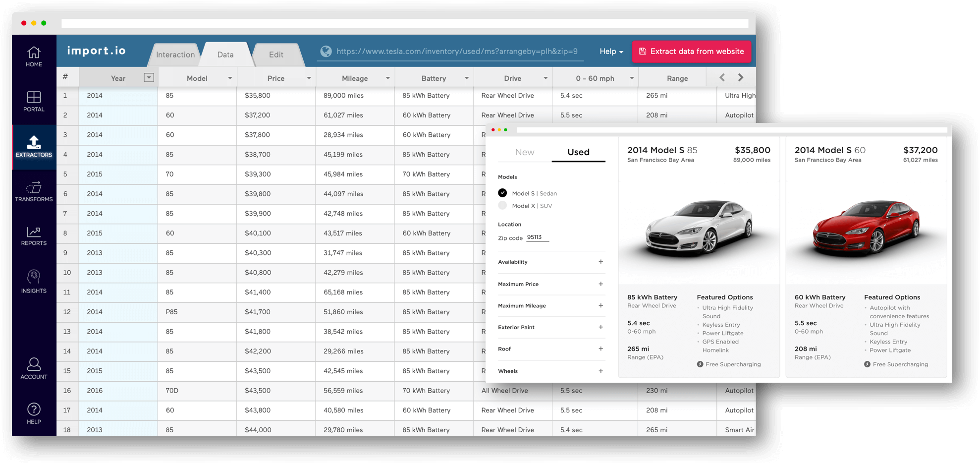Viewport: 980px width, 464px height.
Task: Click Free Supercharging icon on Model S 60
Action: point(867,364)
